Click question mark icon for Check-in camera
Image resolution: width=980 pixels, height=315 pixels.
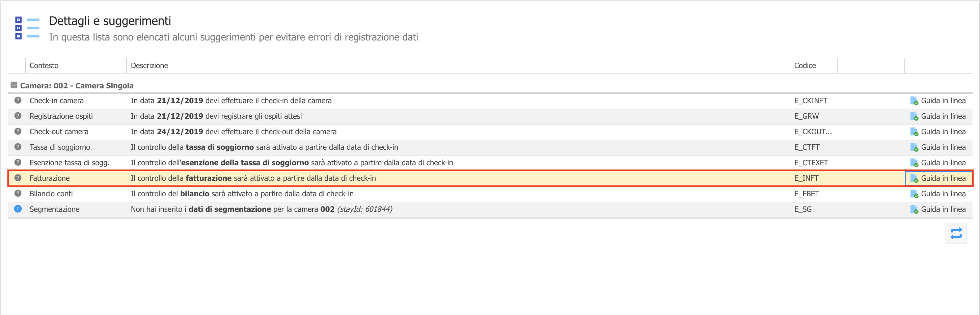(x=18, y=100)
